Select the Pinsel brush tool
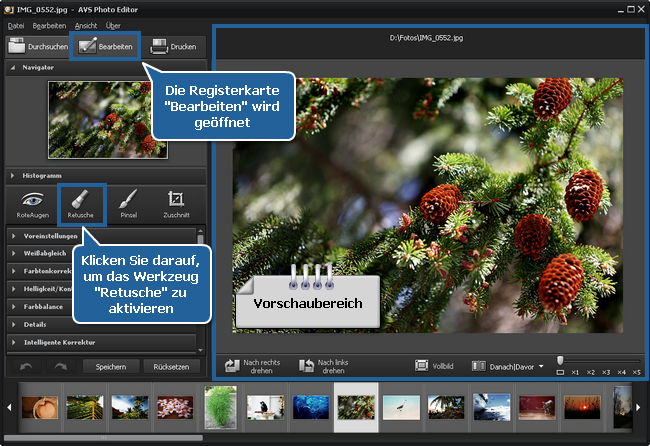This screenshot has width=650, height=446. click(129, 204)
